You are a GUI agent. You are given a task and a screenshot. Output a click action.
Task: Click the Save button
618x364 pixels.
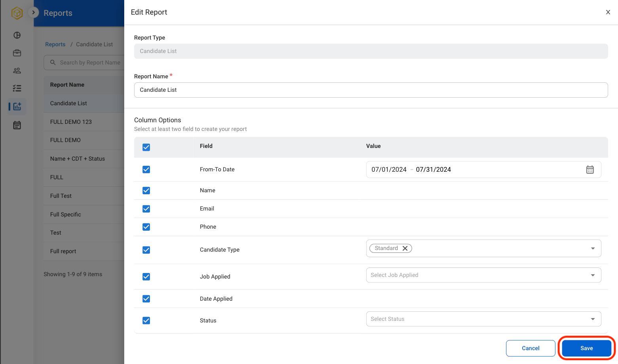tap(587, 348)
